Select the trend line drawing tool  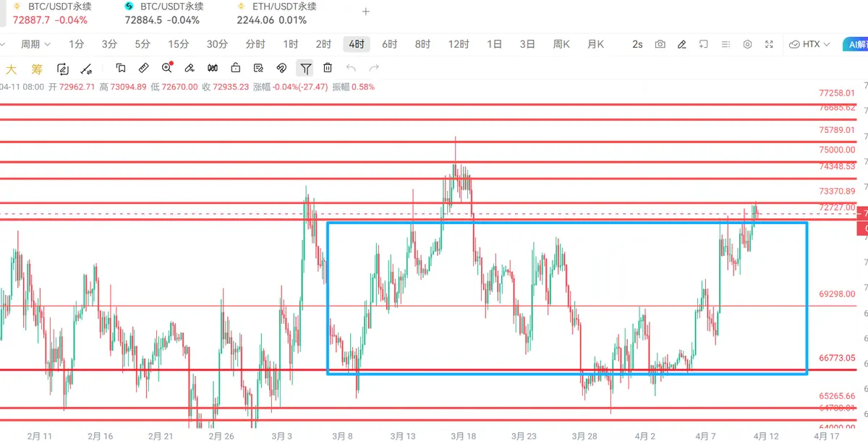click(87, 69)
